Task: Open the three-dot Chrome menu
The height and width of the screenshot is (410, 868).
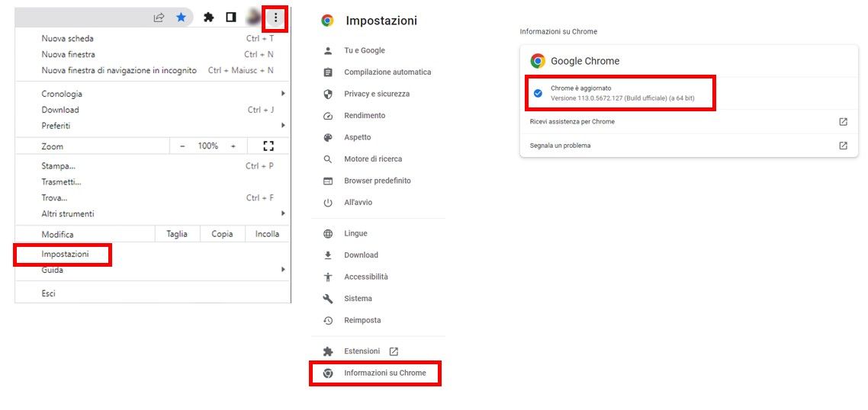Action: pos(275,18)
